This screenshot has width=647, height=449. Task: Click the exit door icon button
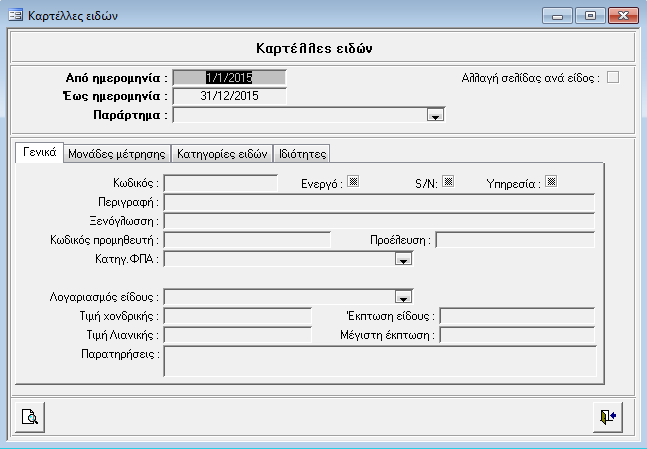coord(606,417)
